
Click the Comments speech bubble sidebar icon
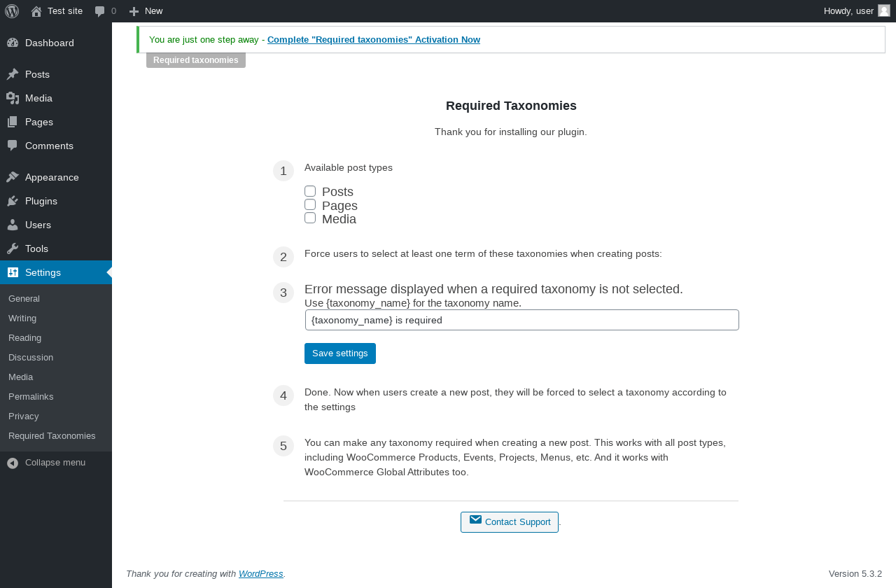pyautogui.click(x=13, y=146)
